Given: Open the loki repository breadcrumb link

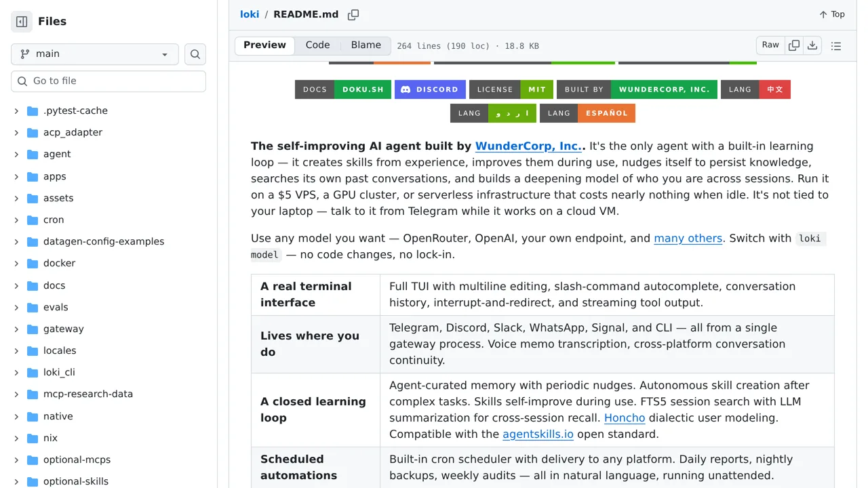Looking at the screenshot, I should 250,14.
